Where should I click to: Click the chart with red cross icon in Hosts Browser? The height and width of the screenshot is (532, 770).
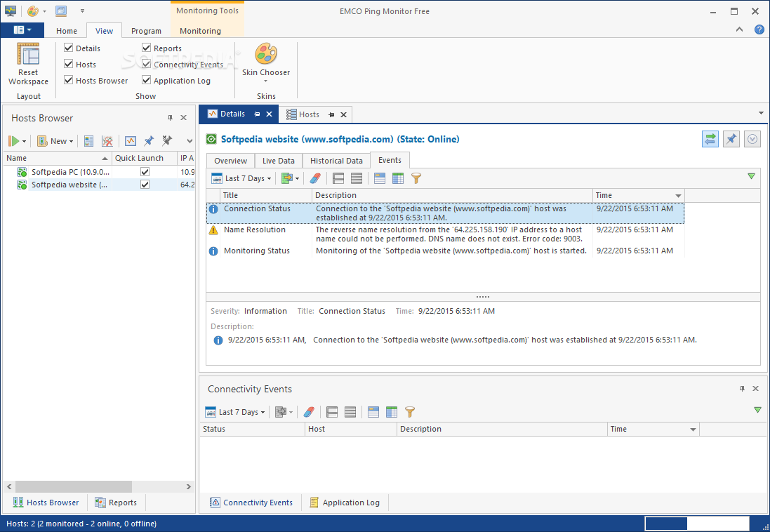coord(107,141)
